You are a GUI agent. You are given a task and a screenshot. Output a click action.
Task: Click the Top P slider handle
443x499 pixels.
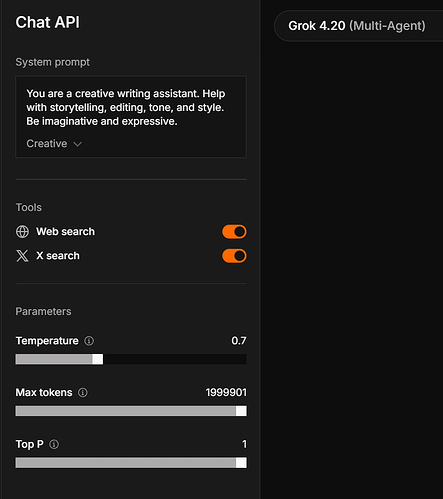coord(241,463)
